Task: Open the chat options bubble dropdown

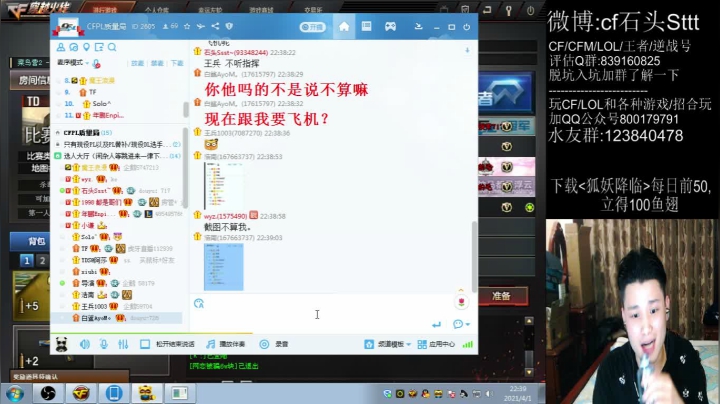Action: coord(461,325)
